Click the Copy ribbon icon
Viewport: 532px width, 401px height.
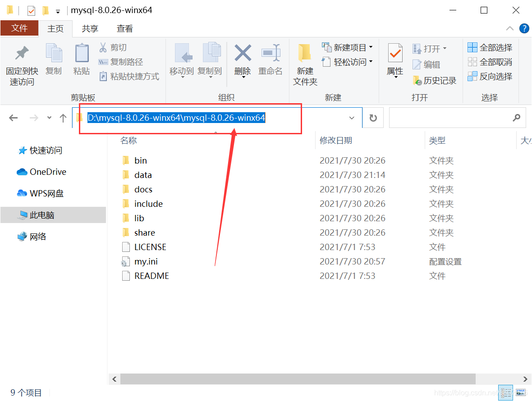pos(54,53)
